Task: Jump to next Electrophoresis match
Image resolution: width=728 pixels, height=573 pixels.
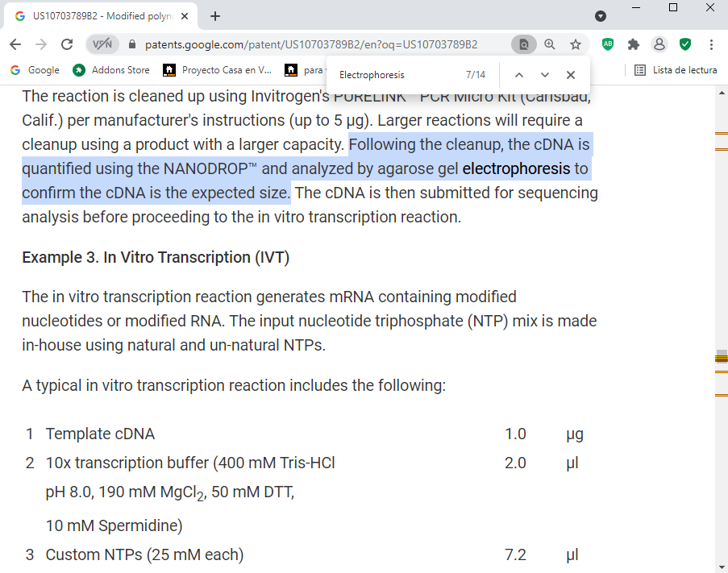Action: click(545, 75)
